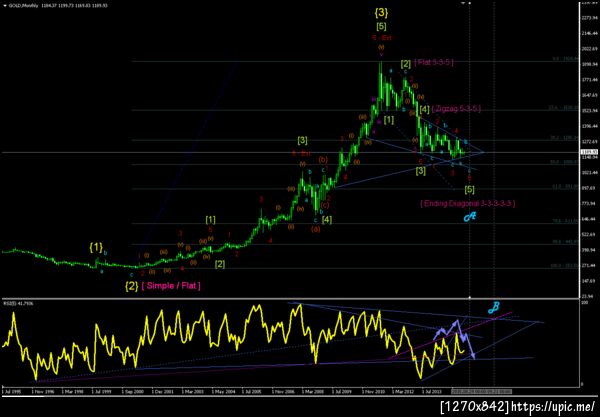Click the 2022.69 value on price axis
Viewport: 600px width, 417px height.
point(590,49)
